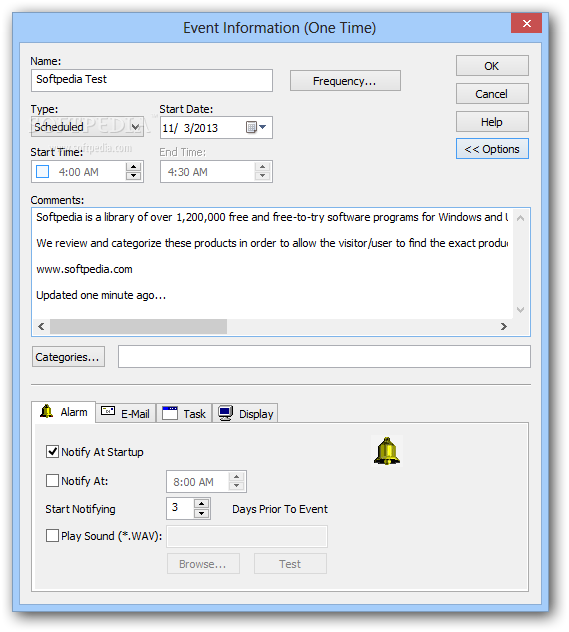The image size is (569, 632).
Task: Click comments vertical scroll down arrow
Action: (x=520, y=310)
